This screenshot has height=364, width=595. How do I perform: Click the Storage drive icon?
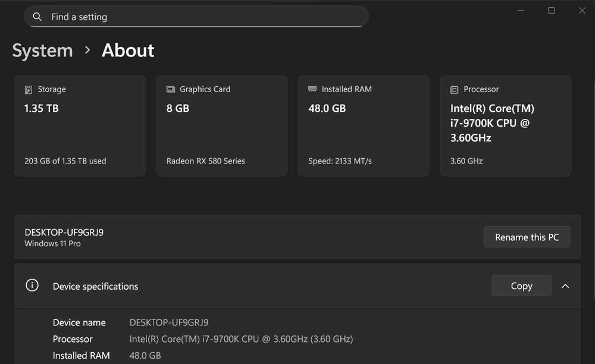(x=28, y=90)
